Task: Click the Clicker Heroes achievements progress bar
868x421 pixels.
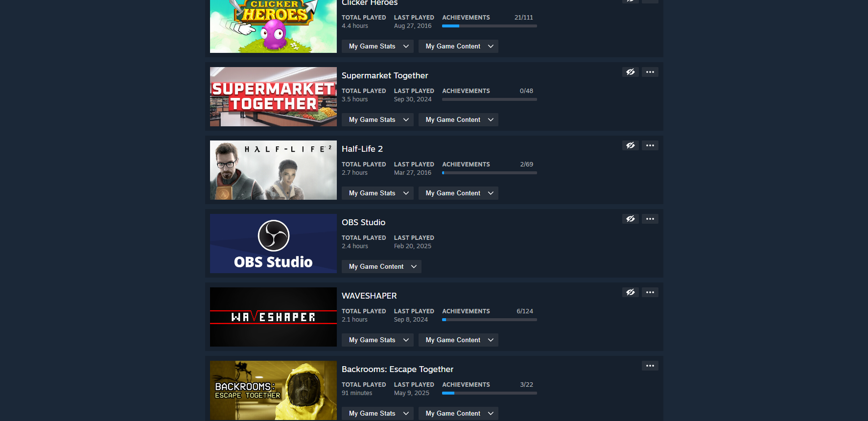Action: pyautogui.click(x=490, y=26)
